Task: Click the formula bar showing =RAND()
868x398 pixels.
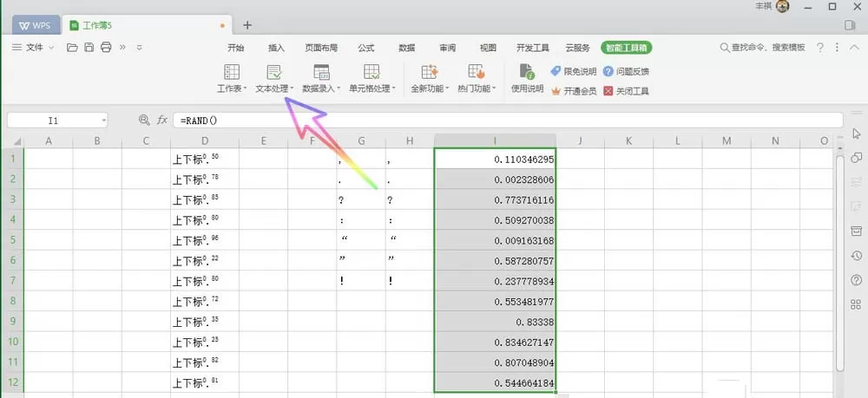Action: [508, 120]
